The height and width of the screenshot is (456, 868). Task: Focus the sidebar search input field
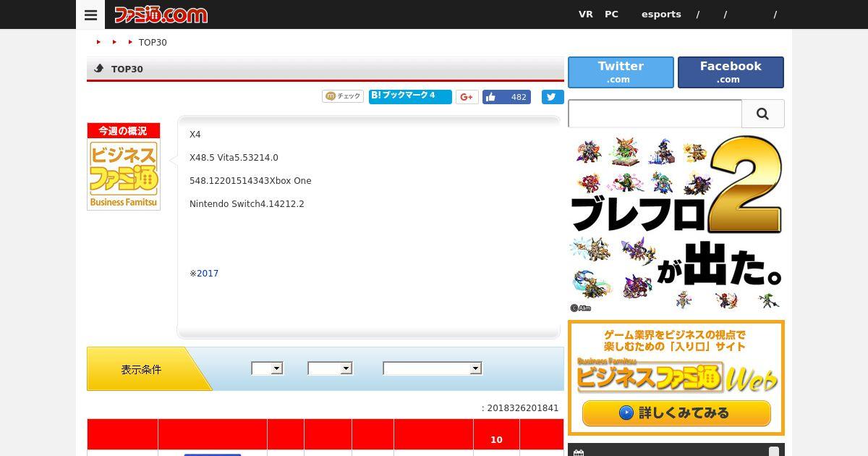click(655, 114)
